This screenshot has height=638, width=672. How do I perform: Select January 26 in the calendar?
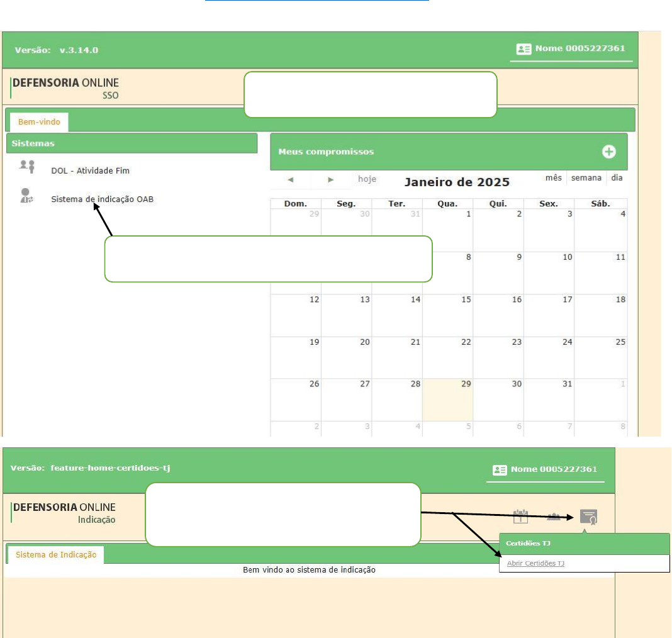pos(296,400)
